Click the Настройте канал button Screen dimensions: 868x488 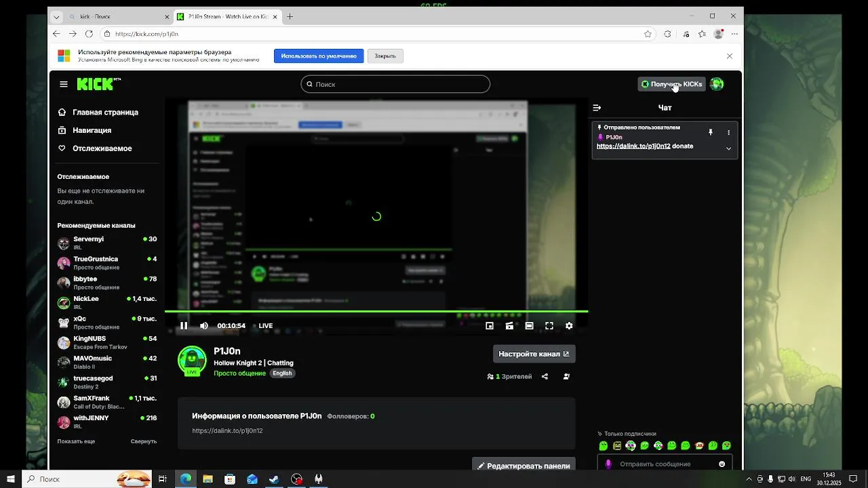(x=534, y=354)
